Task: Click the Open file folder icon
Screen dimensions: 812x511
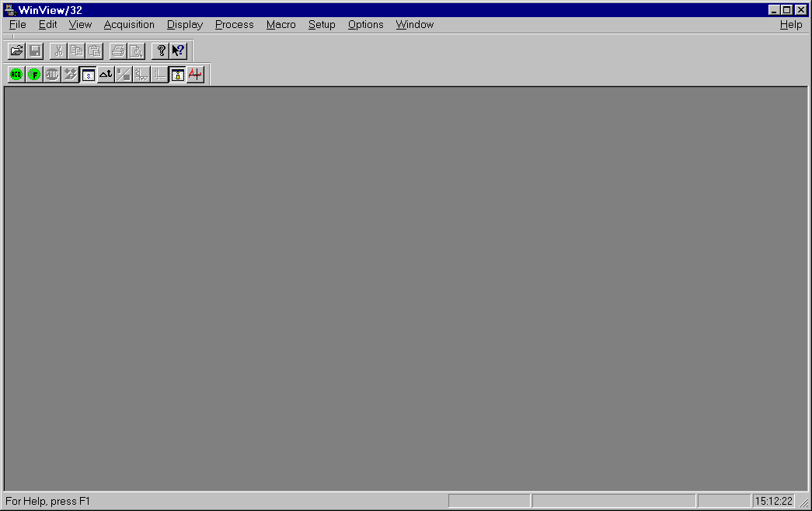Action: tap(16, 51)
